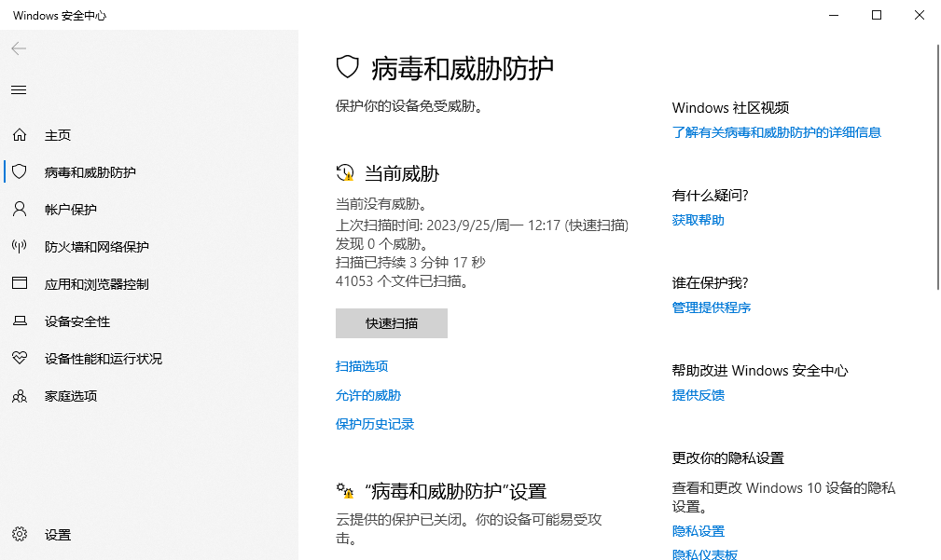Click the 41053 个文件已扫描 text

coord(402,281)
